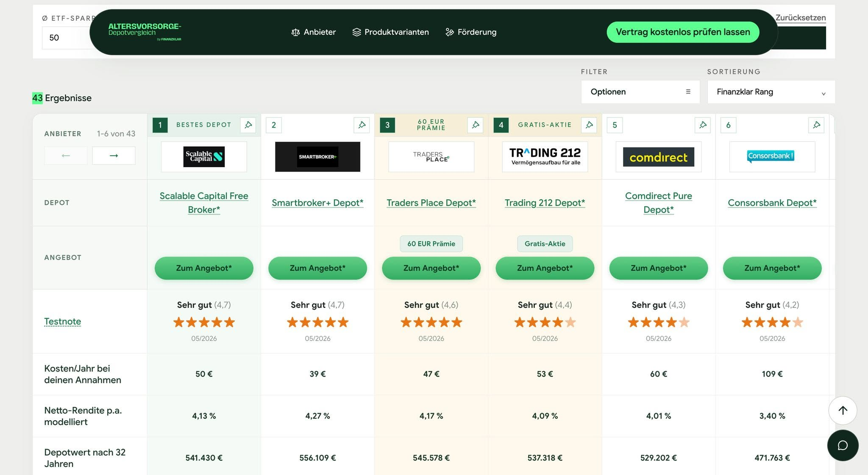Screen dimensions: 868x475
Task: Click the previous providers left arrow
Action: (x=66, y=156)
